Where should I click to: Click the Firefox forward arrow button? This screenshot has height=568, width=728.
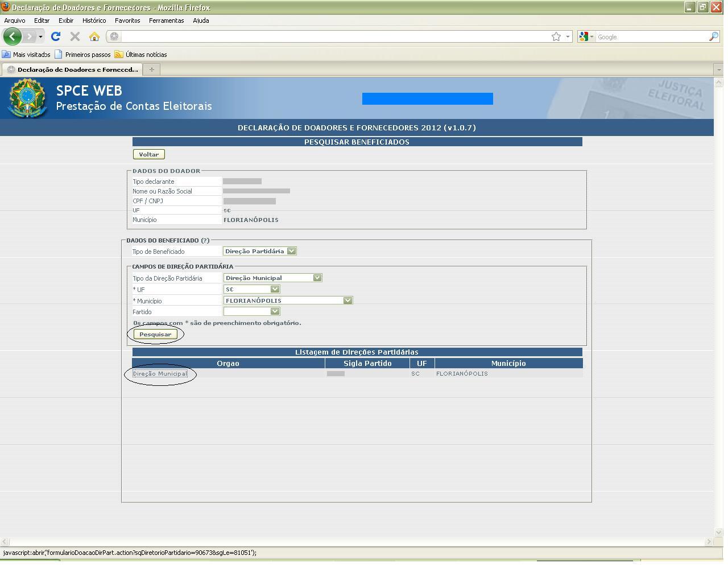point(30,36)
